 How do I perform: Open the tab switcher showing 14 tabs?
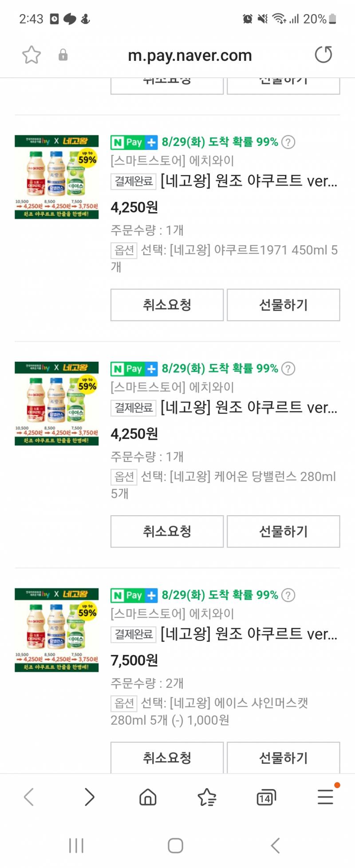pos(266,797)
